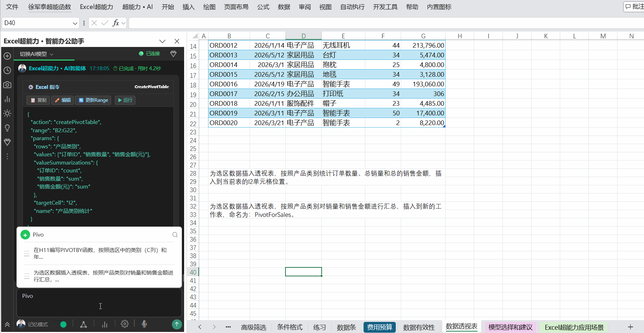The height and width of the screenshot is (333, 644).
Task: Click the 已连接 connection status
Action: (x=149, y=54)
